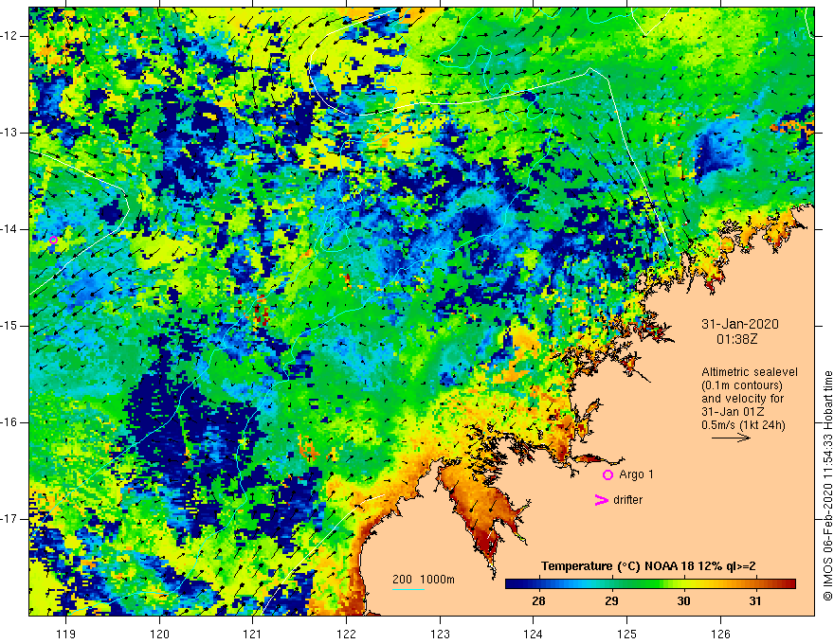Image resolution: width=834 pixels, height=644 pixels.
Task: Click the "0.5m/s (1kt 24h)" text
Action: pyautogui.click(x=743, y=425)
